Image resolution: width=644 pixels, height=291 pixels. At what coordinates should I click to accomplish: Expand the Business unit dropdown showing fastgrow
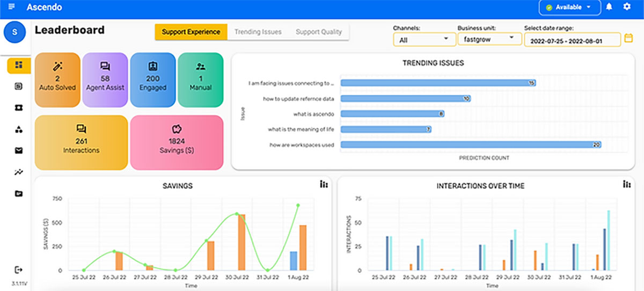(489, 39)
